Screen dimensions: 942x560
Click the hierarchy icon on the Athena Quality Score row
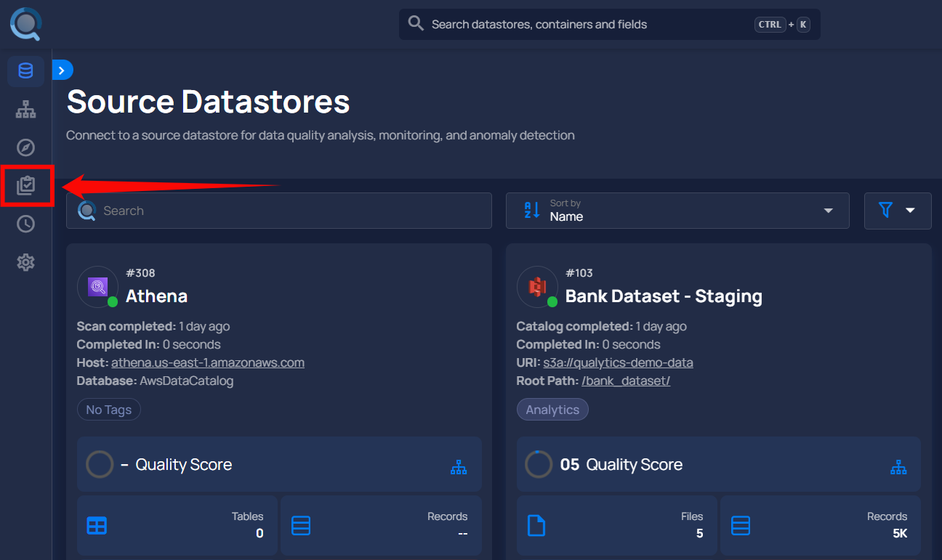tap(459, 468)
